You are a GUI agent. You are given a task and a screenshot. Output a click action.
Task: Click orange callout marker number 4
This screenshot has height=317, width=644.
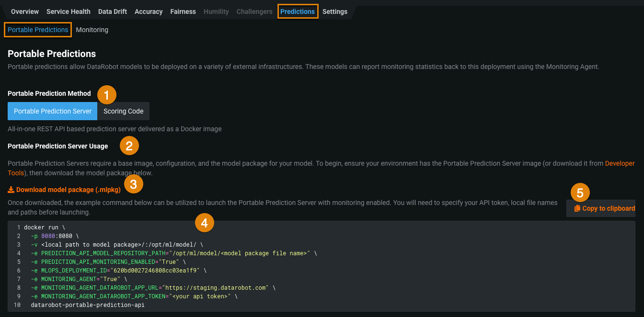pos(204,223)
